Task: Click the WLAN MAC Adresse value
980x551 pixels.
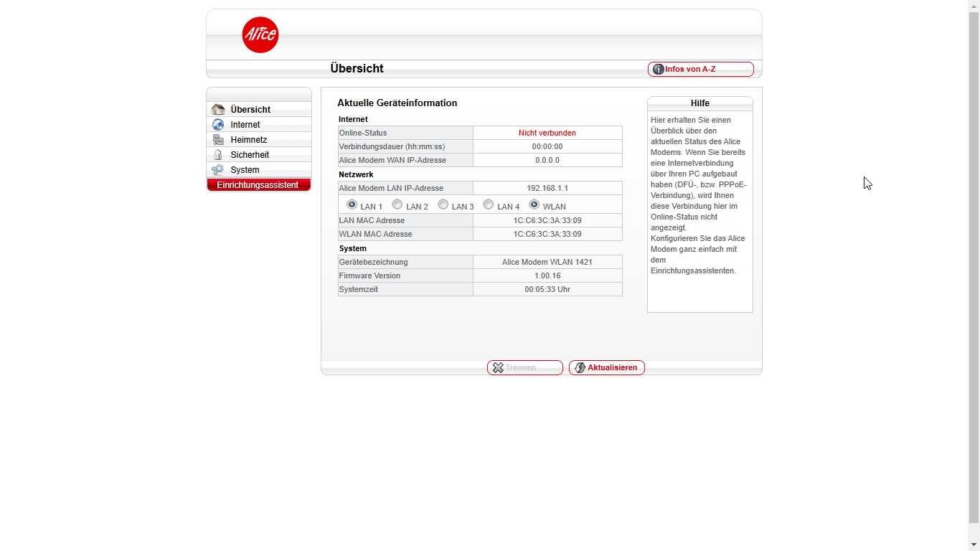Action: click(547, 234)
